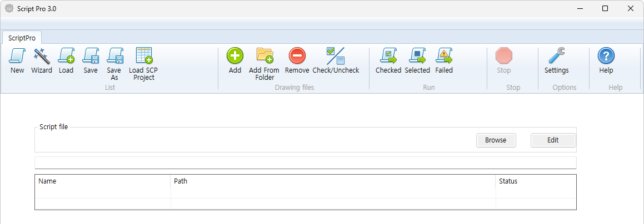The width and height of the screenshot is (644, 224).
Task: Sort by Status column header
Action: pyautogui.click(x=536, y=181)
